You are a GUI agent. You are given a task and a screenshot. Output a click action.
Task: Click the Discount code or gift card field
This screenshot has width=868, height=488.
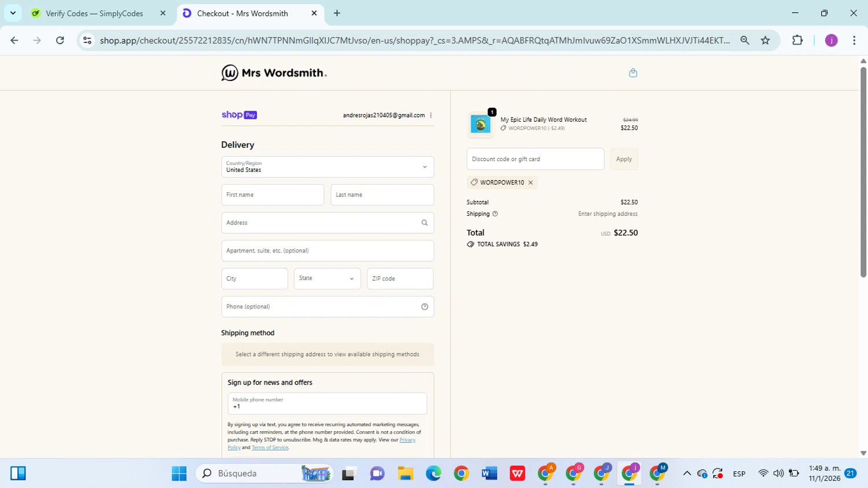click(x=535, y=159)
